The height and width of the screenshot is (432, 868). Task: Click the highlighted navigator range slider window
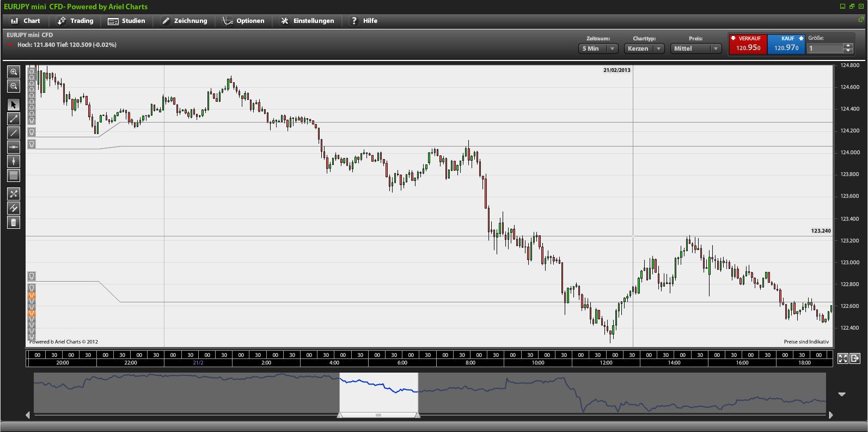click(378, 393)
